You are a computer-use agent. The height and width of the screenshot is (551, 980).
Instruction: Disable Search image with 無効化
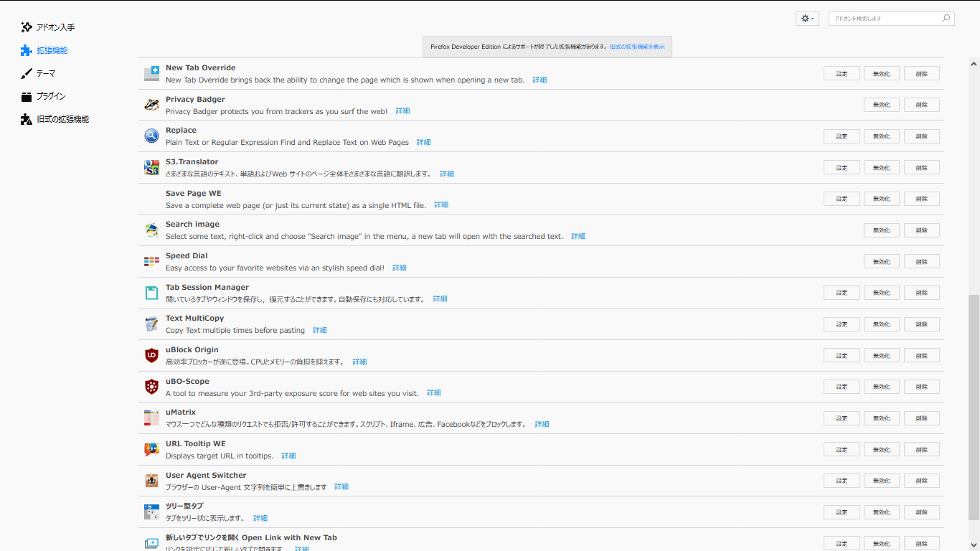[882, 230]
